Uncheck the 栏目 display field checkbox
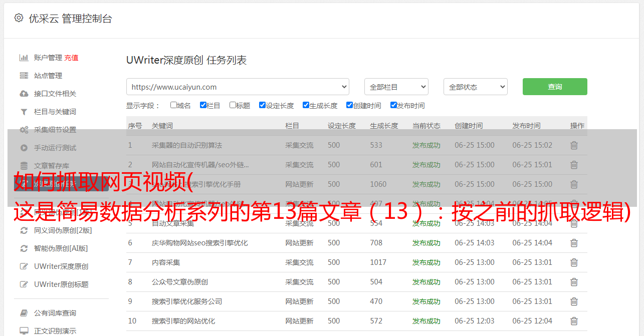 point(203,105)
